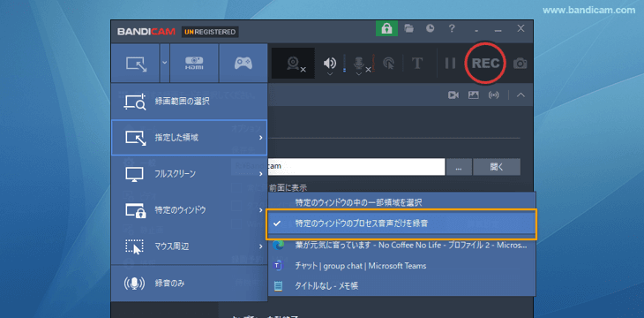Click the Edge browser icon in window list
The height and width of the screenshot is (318, 644).
click(x=278, y=246)
